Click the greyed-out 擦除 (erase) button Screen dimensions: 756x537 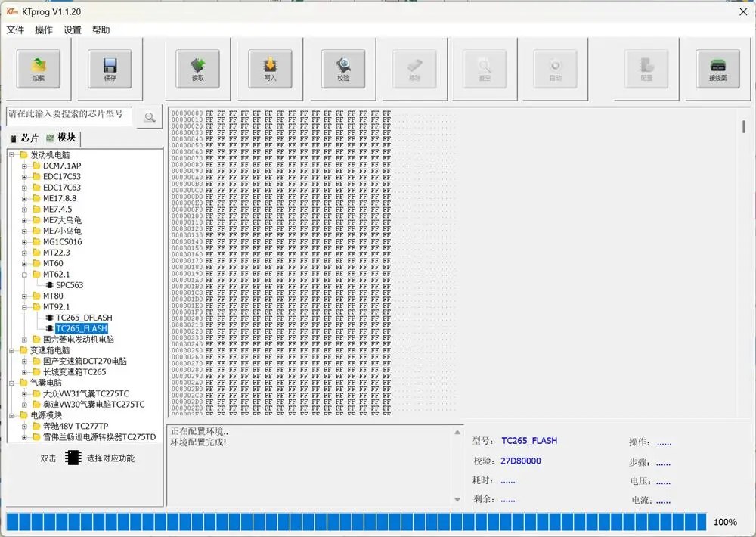(414, 69)
